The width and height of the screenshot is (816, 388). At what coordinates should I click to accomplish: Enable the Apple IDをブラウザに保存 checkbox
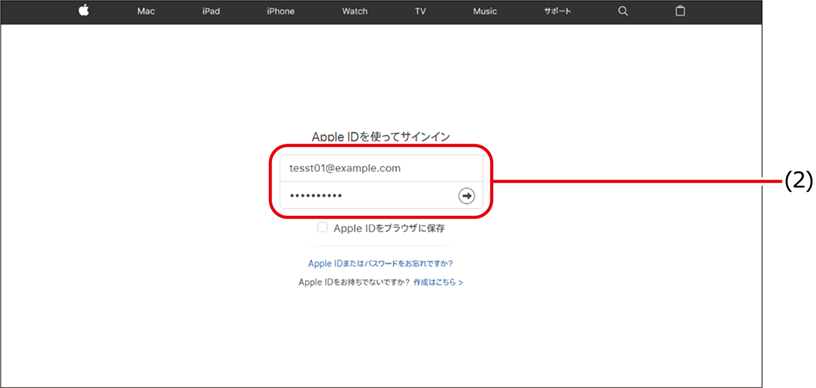323,227
